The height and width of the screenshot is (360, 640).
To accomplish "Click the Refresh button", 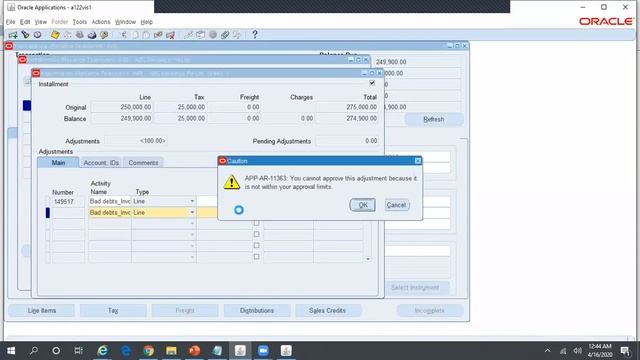I will (433, 119).
